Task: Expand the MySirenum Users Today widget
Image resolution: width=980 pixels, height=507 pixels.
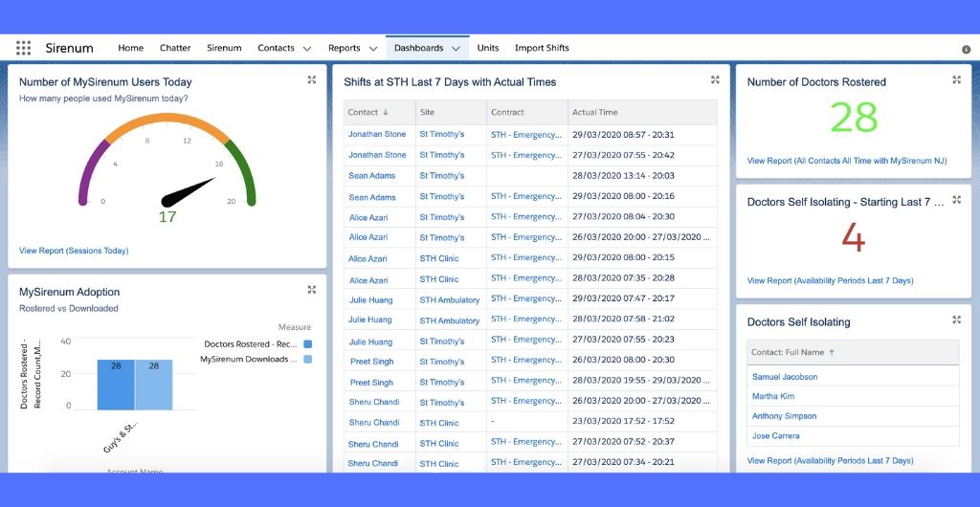Action: pos(312,80)
